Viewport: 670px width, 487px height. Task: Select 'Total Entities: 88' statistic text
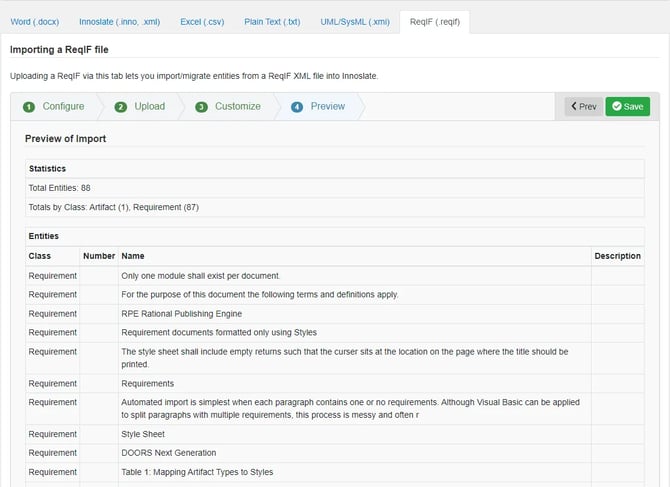coord(59,188)
